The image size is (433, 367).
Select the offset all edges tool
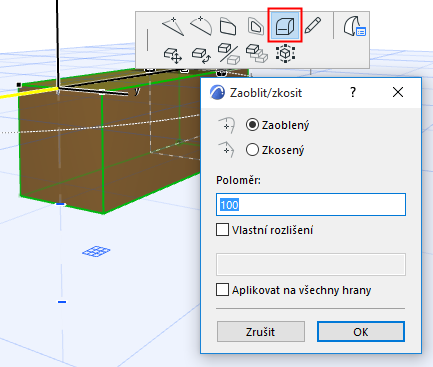(x=256, y=26)
